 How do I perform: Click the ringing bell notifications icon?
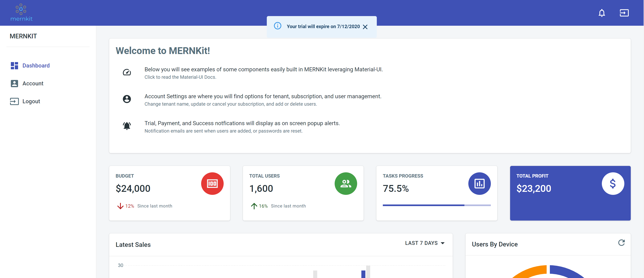(127, 126)
